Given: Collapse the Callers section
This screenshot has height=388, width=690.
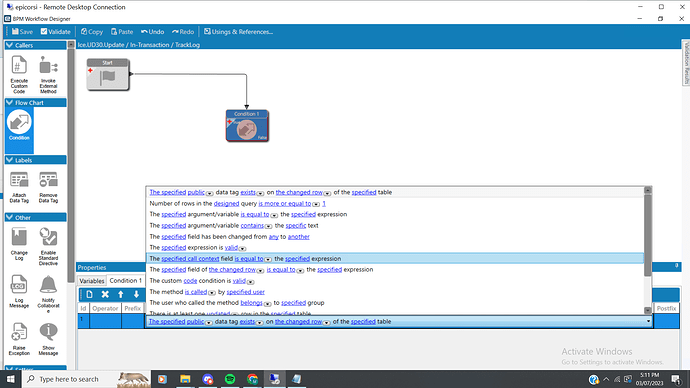Looking at the screenshot, I should coord(10,45).
